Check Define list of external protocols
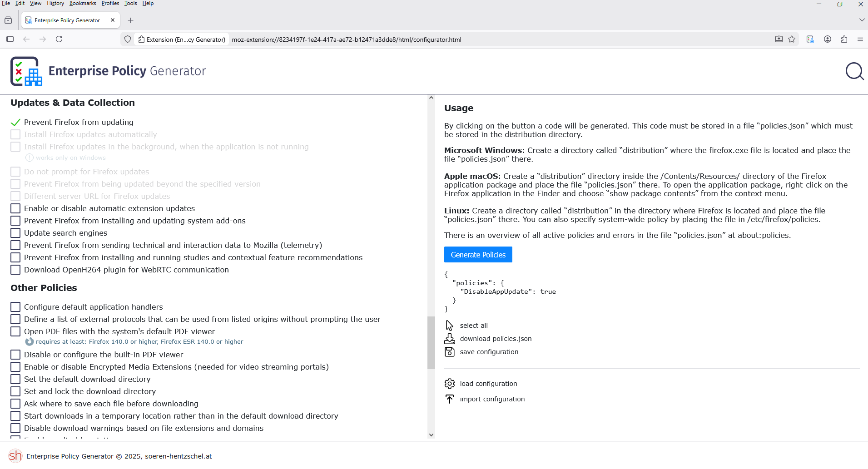 [15, 320]
